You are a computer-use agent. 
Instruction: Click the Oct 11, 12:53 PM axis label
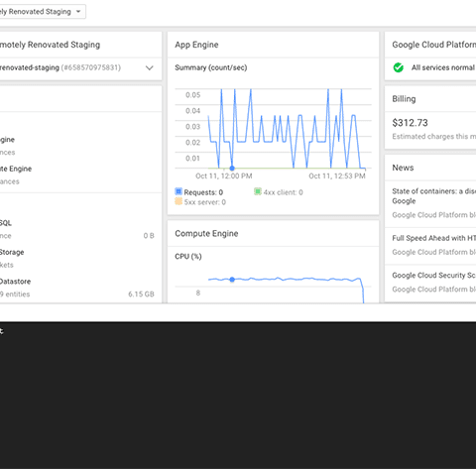(337, 176)
